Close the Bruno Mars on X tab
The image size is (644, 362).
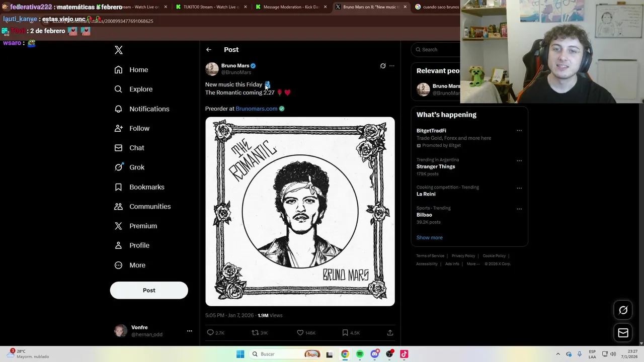[x=405, y=7]
